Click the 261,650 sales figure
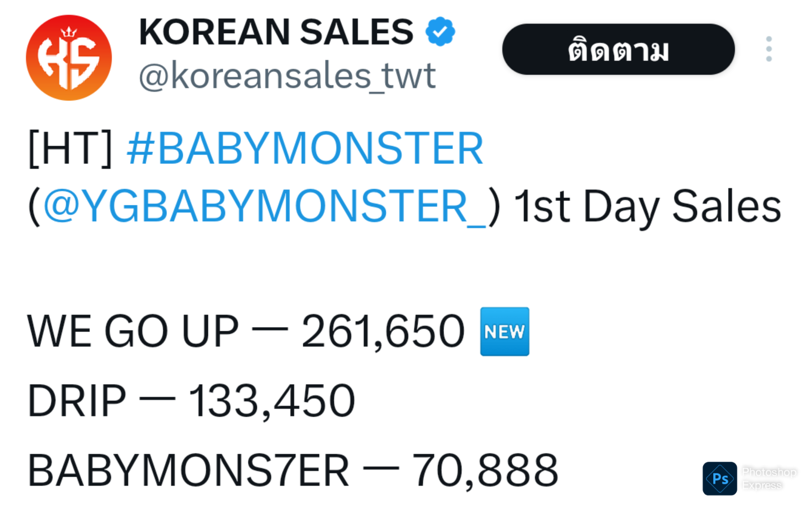This screenshot has height=509, width=812. (383, 331)
